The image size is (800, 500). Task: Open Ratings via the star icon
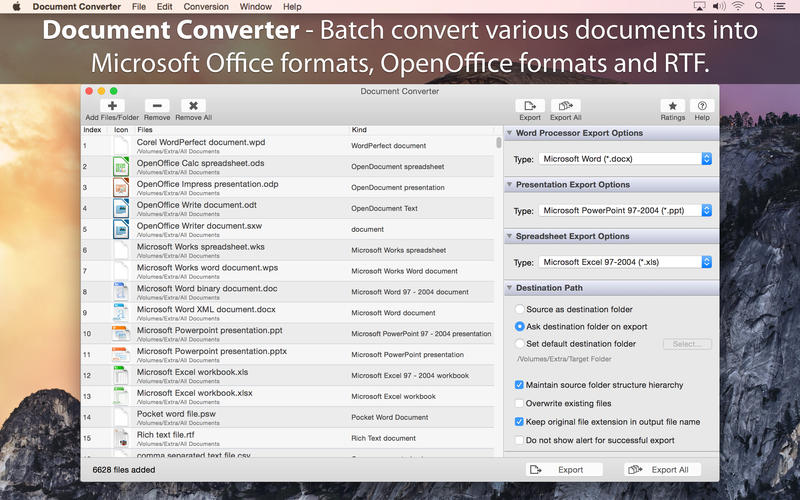(672, 106)
